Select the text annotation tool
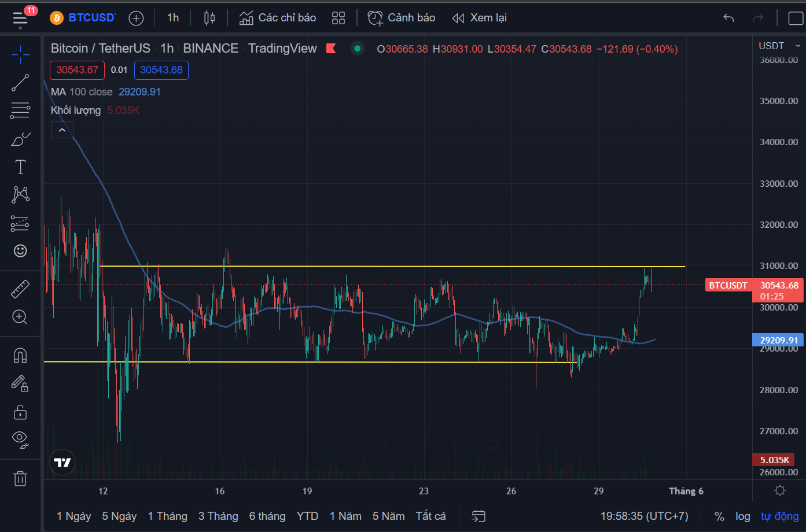The image size is (806, 532). 20,167
